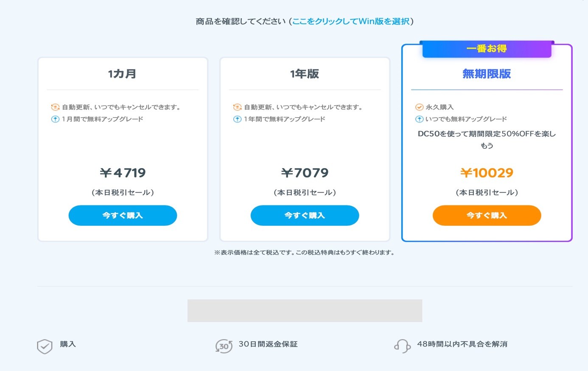
Task: Buy the 1カ月 plan with 今すぐ購入
Action: (x=123, y=215)
